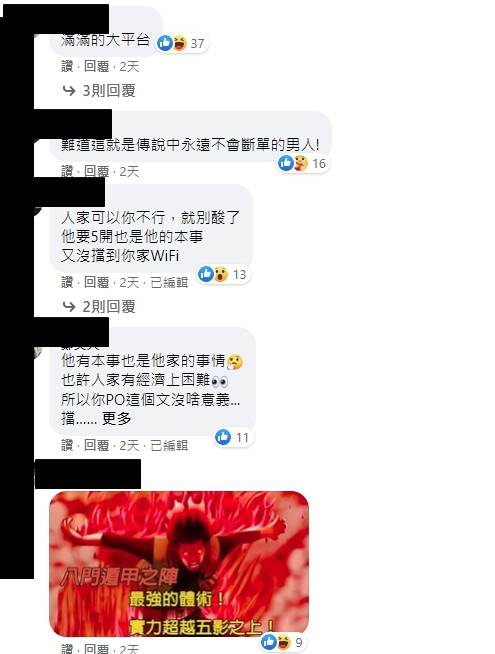The height and width of the screenshot is (654, 495).
Task: Expand truncated comment with 更多
Action: (117, 418)
